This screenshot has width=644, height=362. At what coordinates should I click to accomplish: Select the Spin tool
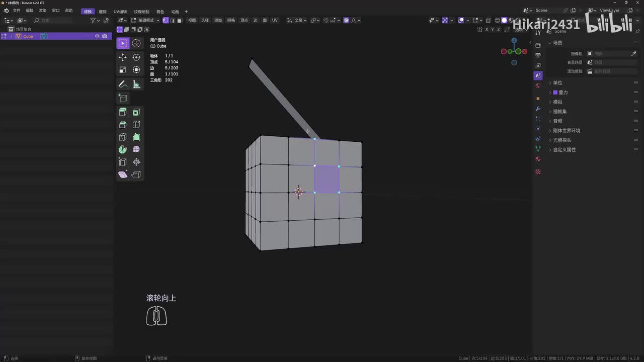[x=123, y=149]
